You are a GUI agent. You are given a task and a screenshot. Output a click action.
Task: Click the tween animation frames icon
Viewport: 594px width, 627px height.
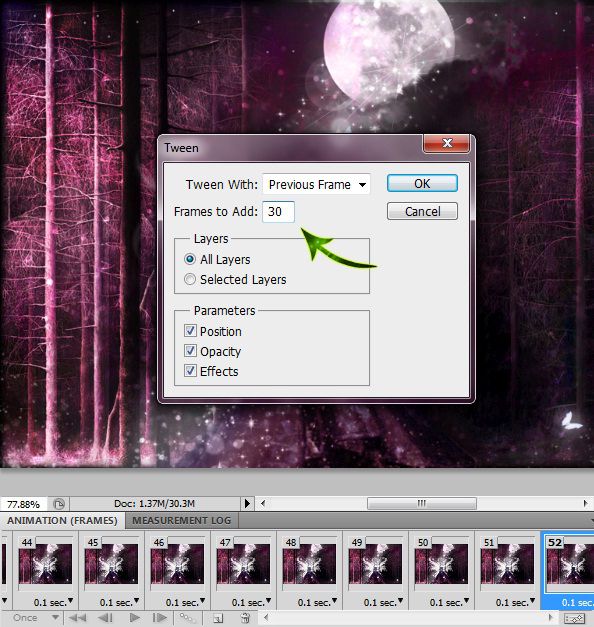point(187,618)
